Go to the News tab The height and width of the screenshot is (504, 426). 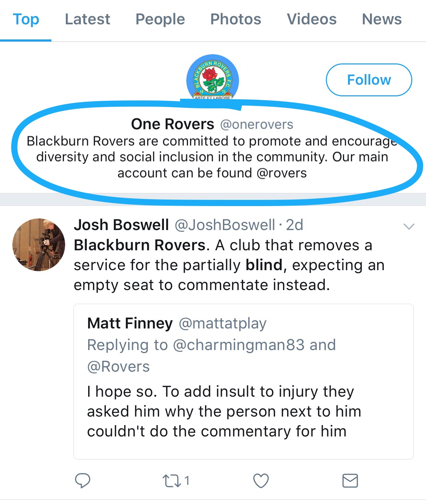point(382,19)
